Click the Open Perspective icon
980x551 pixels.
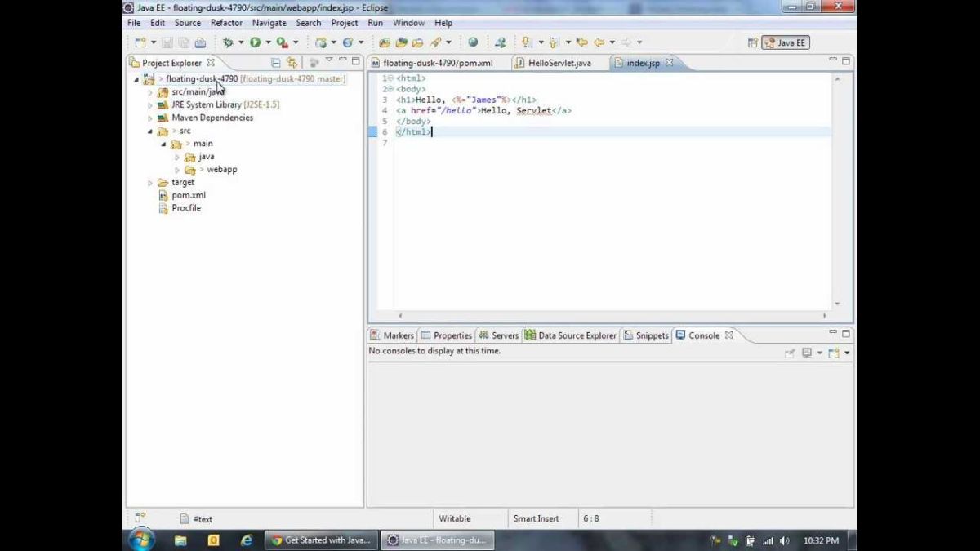[x=753, y=42]
